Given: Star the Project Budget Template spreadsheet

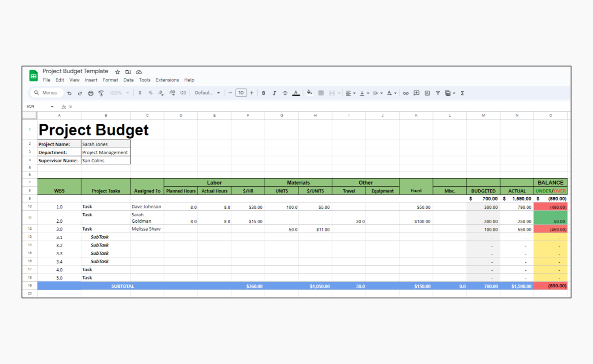Looking at the screenshot, I should point(117,71).
